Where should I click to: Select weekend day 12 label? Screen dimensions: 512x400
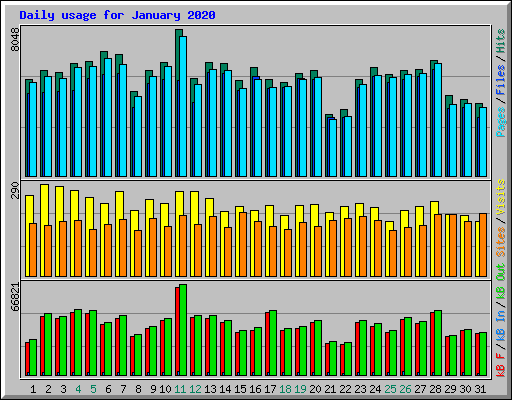(195, 389)
